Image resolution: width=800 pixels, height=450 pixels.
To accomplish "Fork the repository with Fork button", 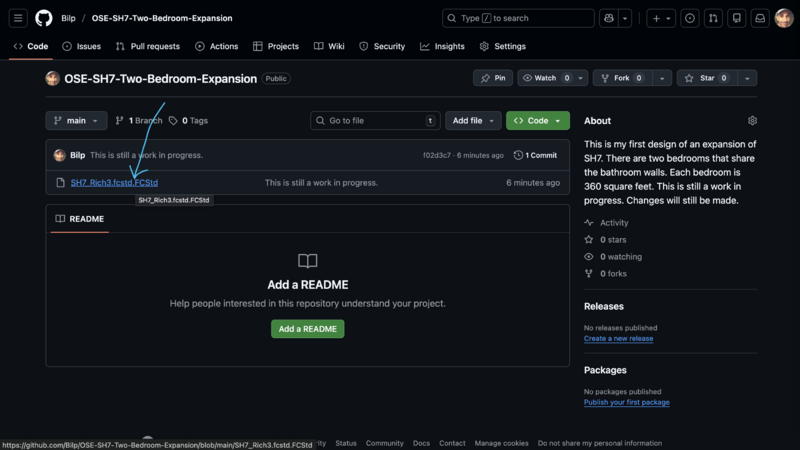I will click(621, 78).
